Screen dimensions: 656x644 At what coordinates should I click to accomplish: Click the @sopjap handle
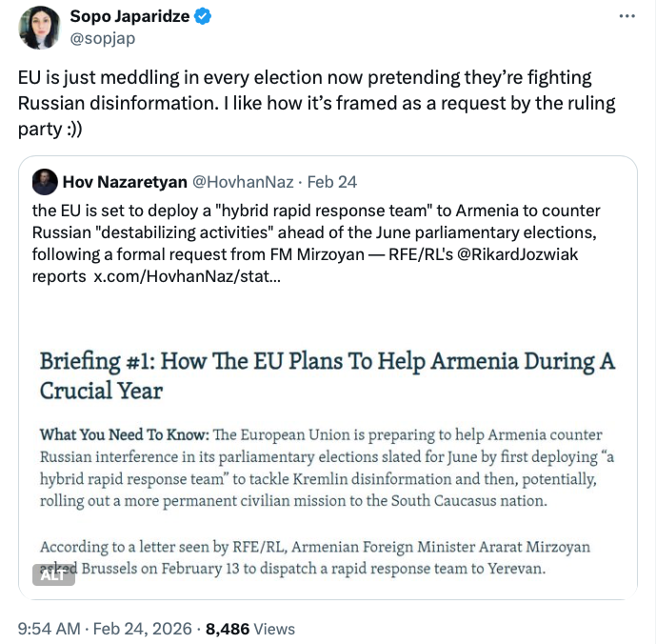pyautogui.click(x=101, y=37)
